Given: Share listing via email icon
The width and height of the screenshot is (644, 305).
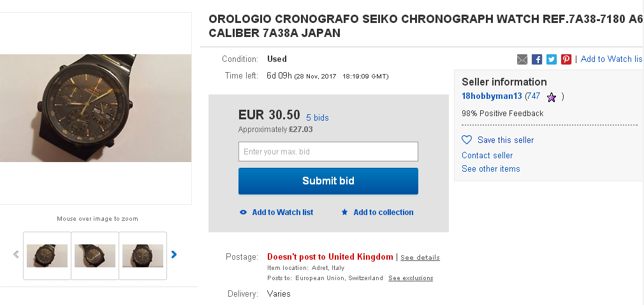Looking at the screenshot, I should pos(522,59).
